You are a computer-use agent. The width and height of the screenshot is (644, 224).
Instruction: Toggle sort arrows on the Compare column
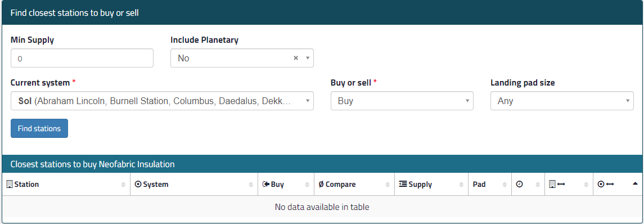point(388,185)
